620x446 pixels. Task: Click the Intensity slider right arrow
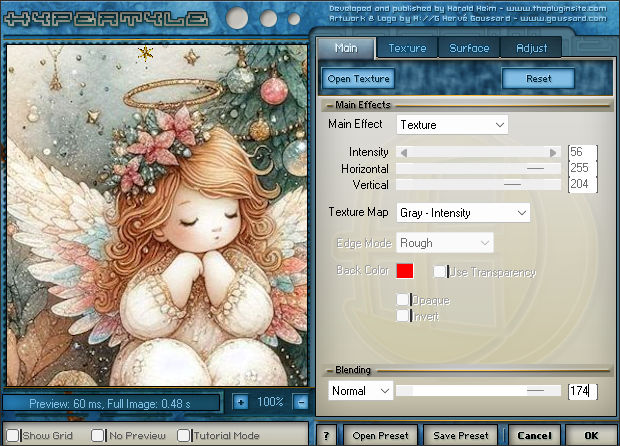pyautogui.click(x=554, y=152)
